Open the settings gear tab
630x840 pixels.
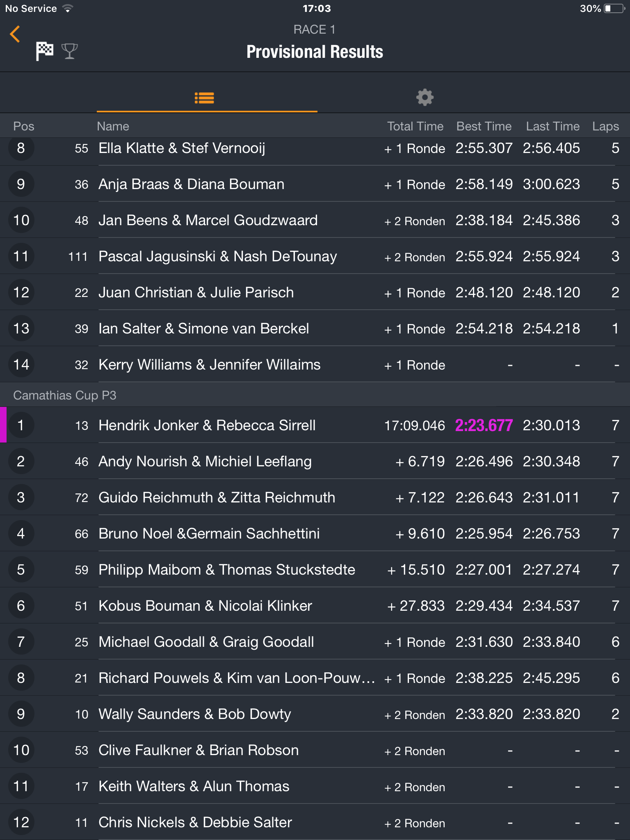click(x=425, y=97)
